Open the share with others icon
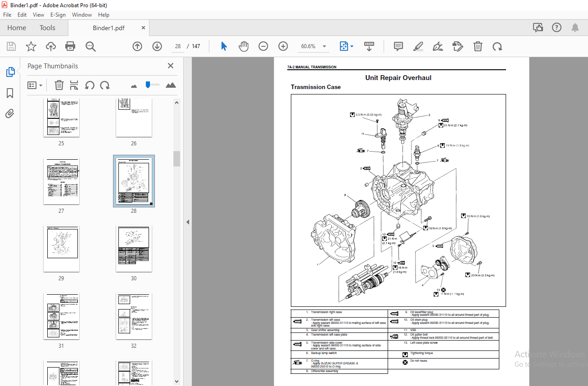588x386 pixels. click(538, 27)
